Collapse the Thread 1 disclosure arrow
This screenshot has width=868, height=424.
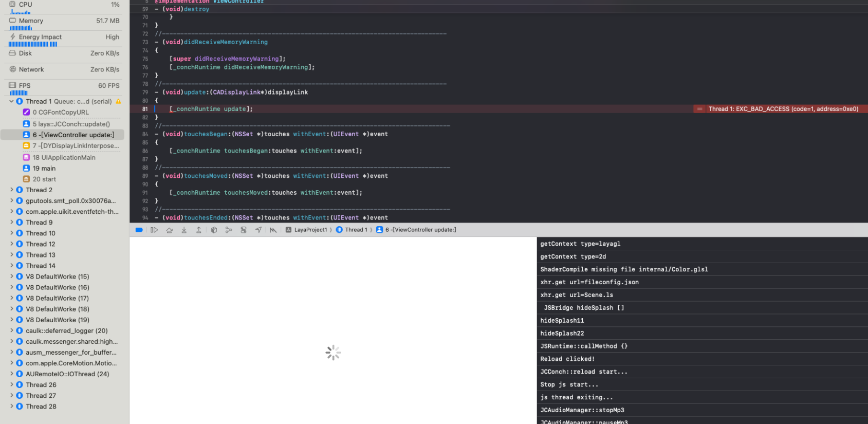pos(11,101)
